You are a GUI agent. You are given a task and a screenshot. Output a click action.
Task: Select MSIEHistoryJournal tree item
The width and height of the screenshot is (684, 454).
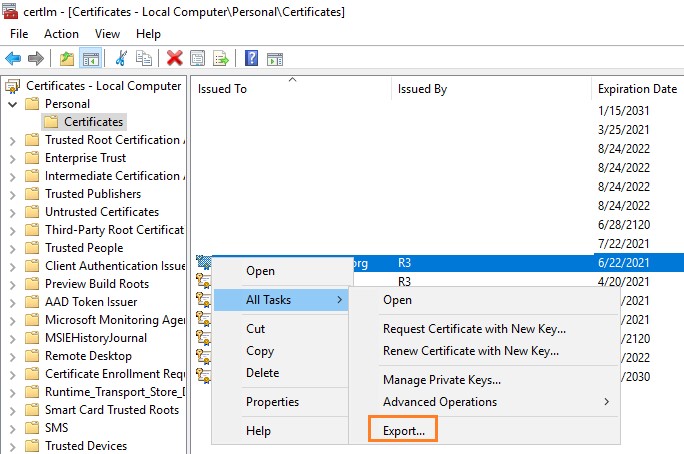pos(96,338)
